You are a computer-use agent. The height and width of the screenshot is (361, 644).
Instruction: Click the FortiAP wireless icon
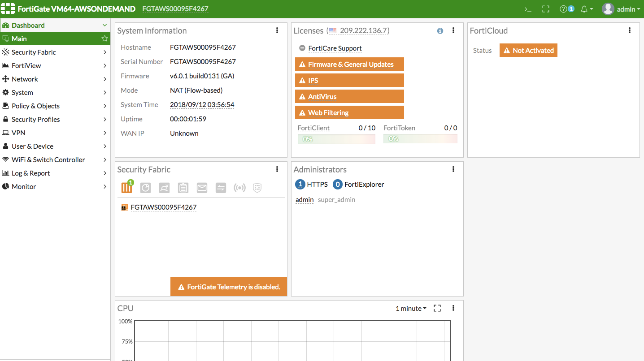click(239, 188)
